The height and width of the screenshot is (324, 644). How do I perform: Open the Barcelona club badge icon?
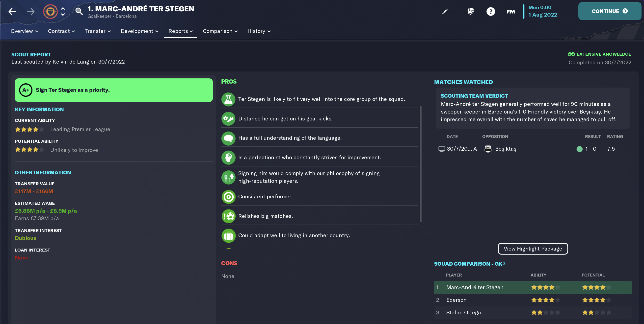[50, 11]
